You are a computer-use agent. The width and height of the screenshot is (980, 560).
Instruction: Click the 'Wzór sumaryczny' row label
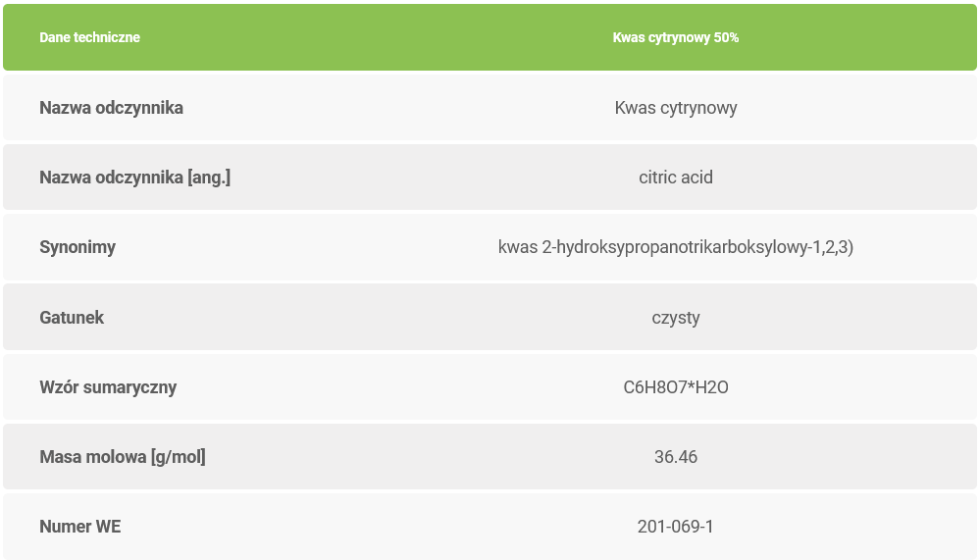tap(108, 387)
